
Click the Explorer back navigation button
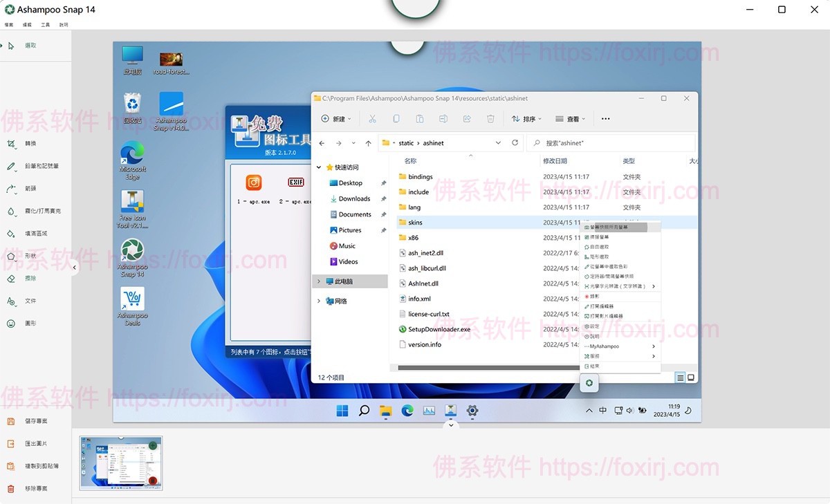pyautogui.click(x=322, y=143)
